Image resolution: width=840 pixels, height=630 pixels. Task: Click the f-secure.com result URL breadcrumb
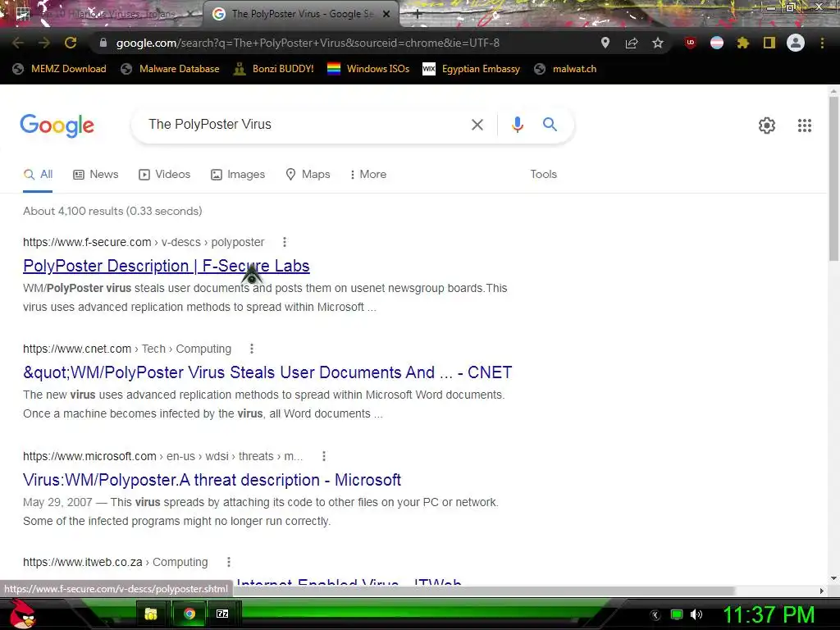144,242
